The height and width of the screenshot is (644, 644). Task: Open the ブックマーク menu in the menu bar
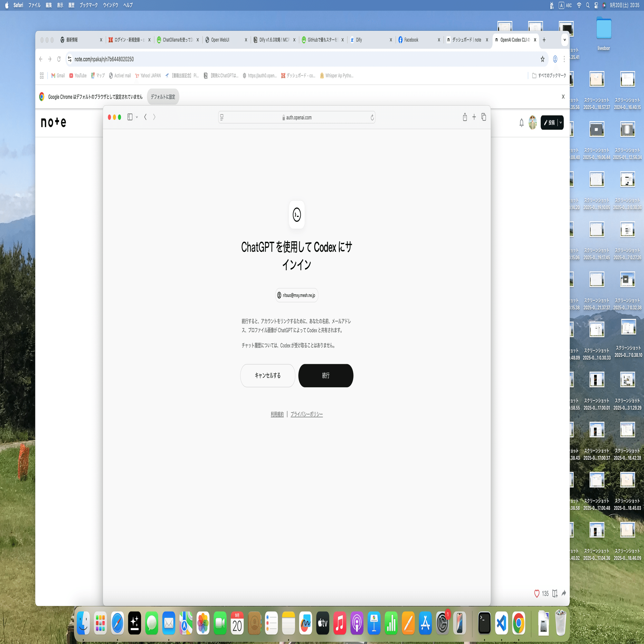pos(88,5)
